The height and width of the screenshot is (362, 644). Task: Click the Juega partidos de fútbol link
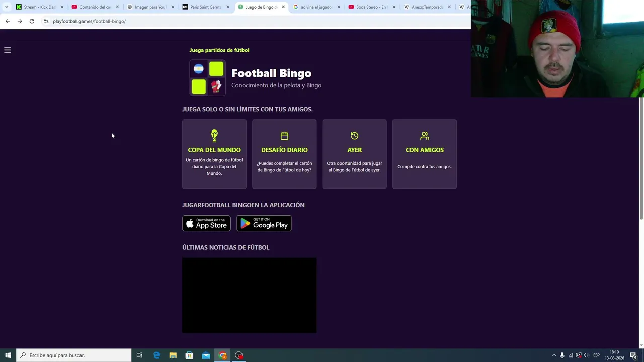tap(219, 50)
